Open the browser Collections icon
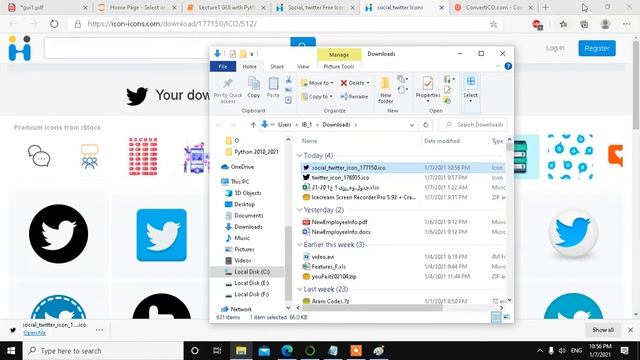The image size is (640, 360). coord(584,24)
